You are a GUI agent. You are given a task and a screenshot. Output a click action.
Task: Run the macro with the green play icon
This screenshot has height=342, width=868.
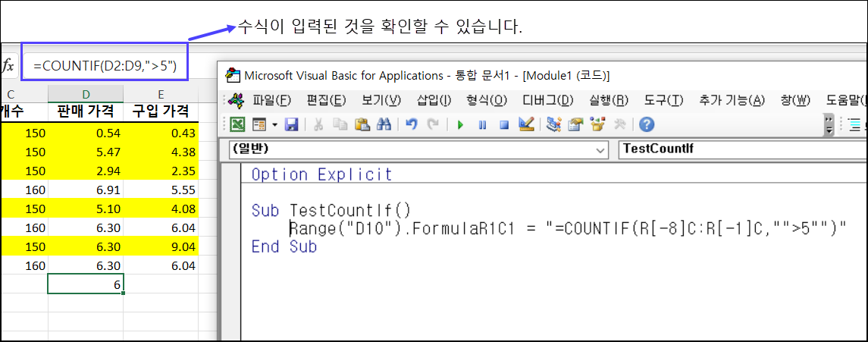click(x=460, y=125)
